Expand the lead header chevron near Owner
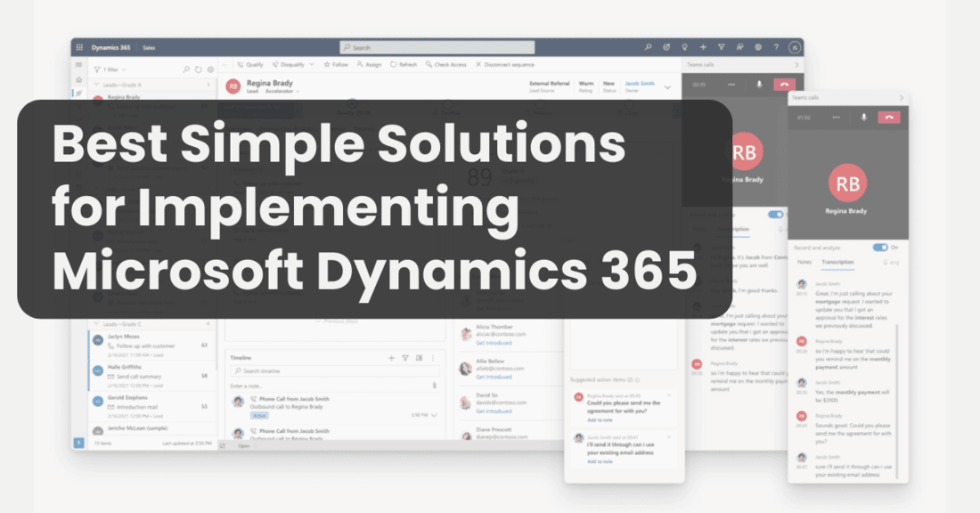Image resolution: width=980 pixels, height=513 pixels. 667,87
